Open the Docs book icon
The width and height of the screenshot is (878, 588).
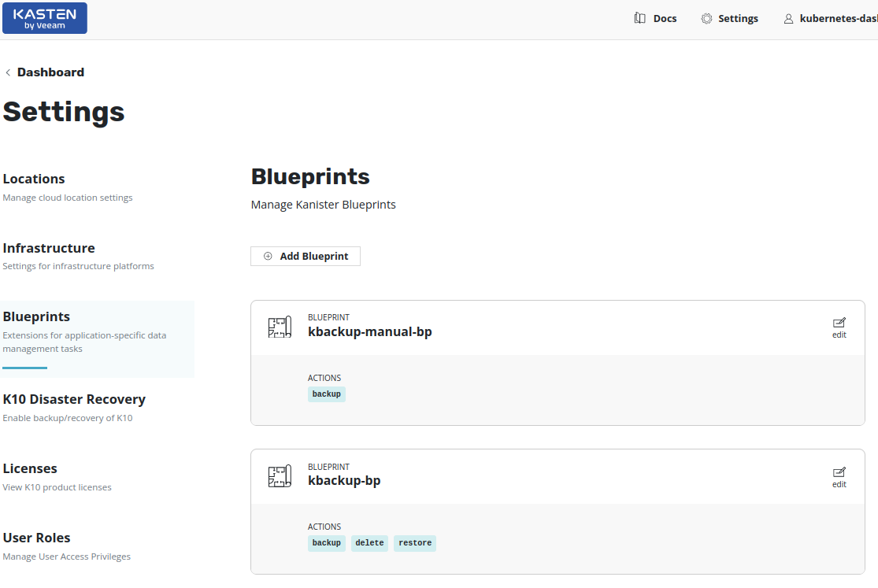[639, 18]
